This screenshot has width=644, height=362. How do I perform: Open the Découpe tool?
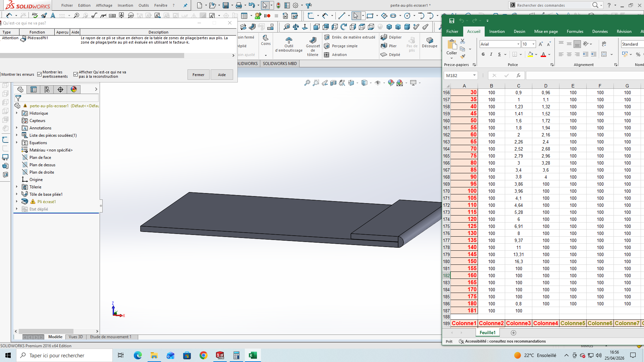(x=430, y=40)
